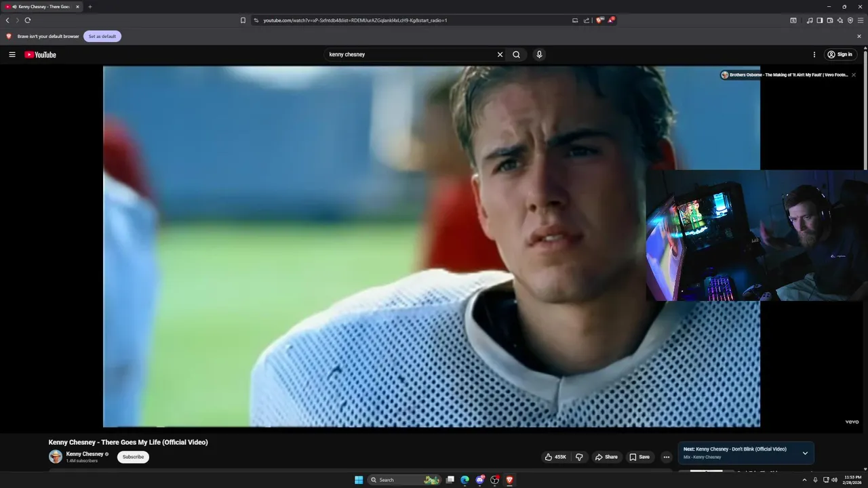The height and width of the screenshot is (488, 868).
Task: Open a new browser tab
Action: click(90, 7)
